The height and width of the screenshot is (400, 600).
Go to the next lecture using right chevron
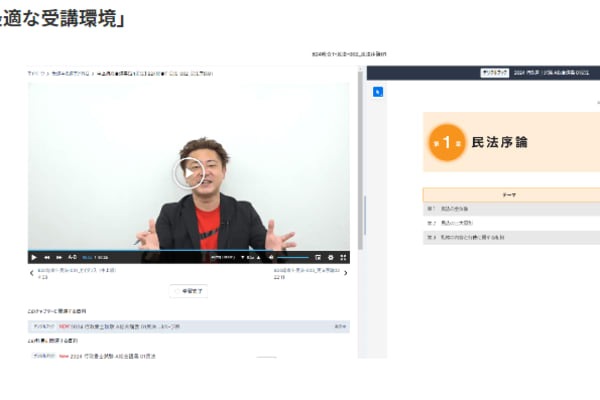pyautogui.click(x=351, y=273)
